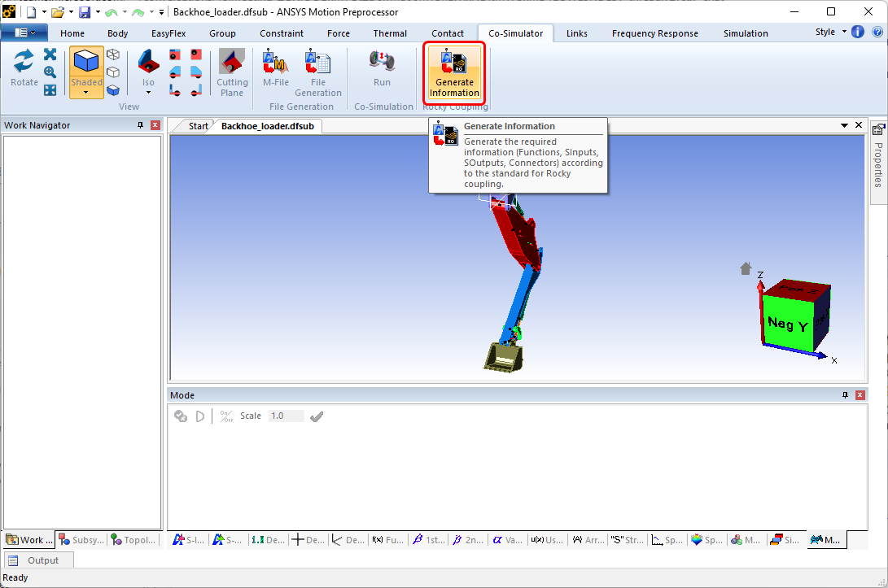Open the Style dropdown menu
The image size is (888, 588).
coord(831,33)
